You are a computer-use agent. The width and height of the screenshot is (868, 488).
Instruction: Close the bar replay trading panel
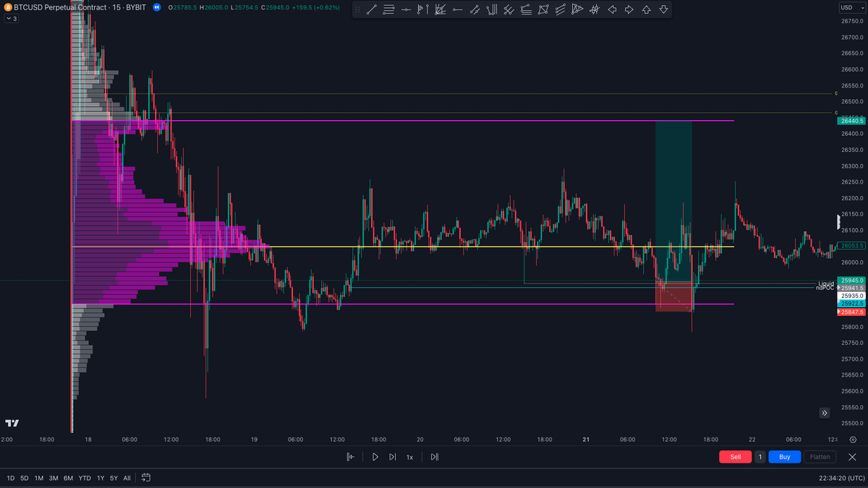click(853, 457)
